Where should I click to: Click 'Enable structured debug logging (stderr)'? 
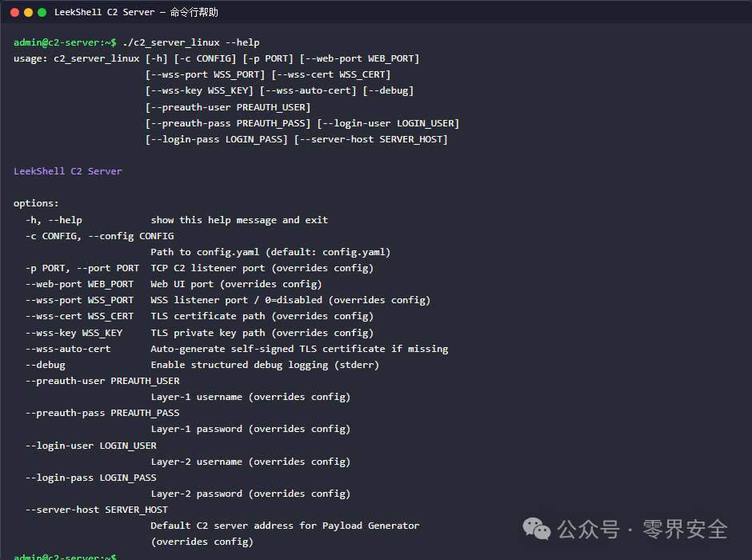click(x=266, y=365)
